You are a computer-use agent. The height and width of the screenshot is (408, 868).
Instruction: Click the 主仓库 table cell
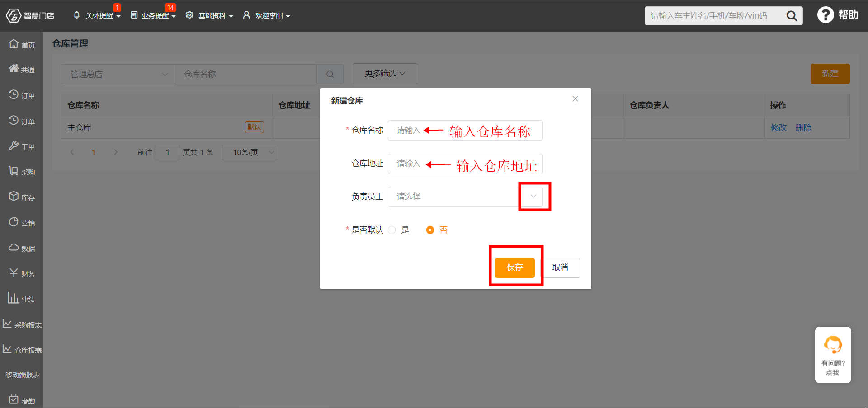click(166, 127)
